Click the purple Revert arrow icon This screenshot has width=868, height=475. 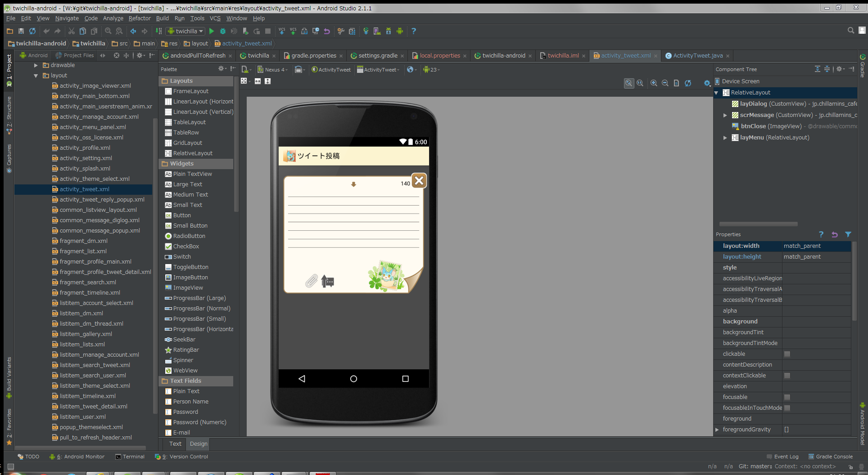point(327,31)
